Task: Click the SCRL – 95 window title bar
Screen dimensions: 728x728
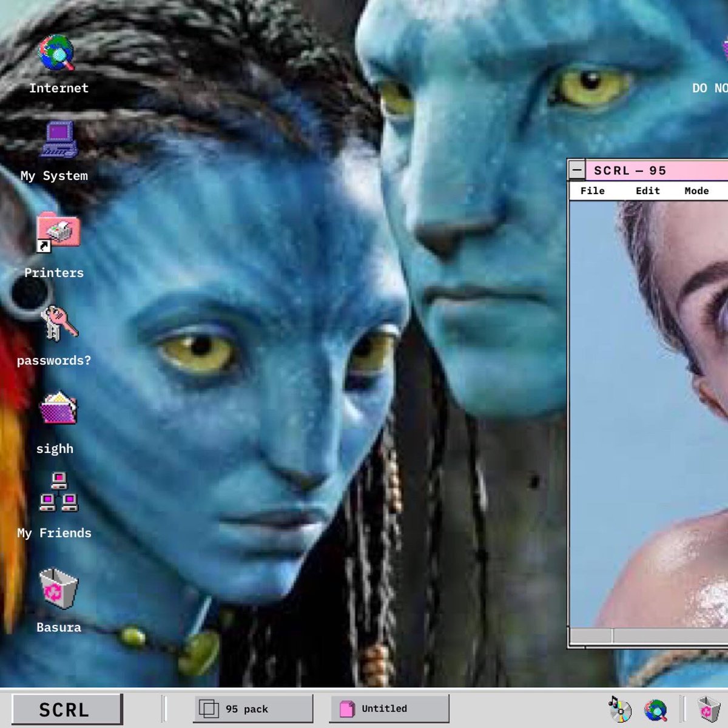Action: 657,170
